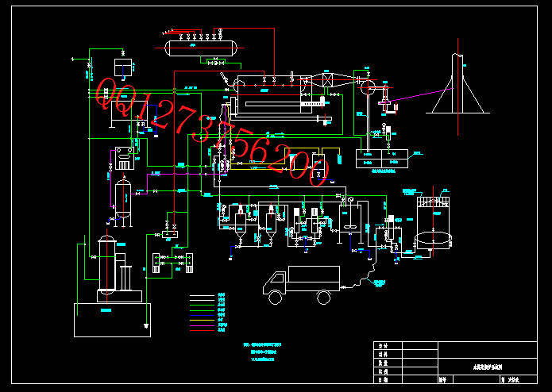Select the four-compartment settling pool

click(382, 159)
